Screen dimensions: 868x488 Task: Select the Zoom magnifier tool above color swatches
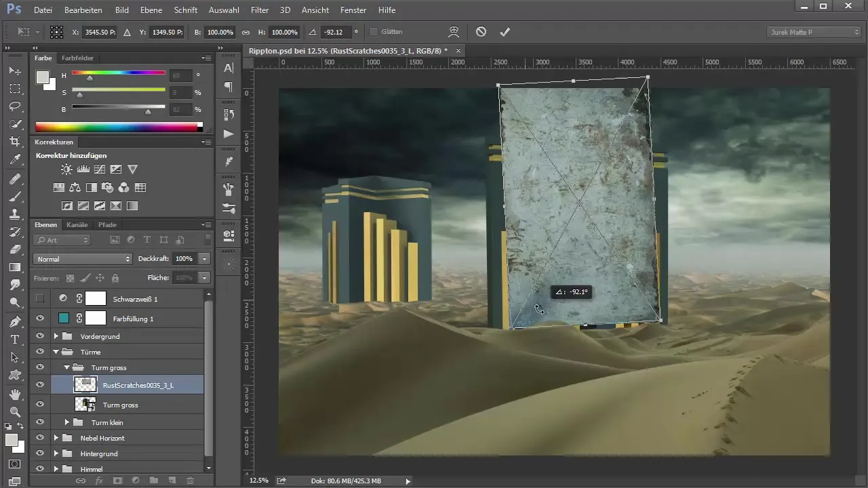[x=15, y=411]
